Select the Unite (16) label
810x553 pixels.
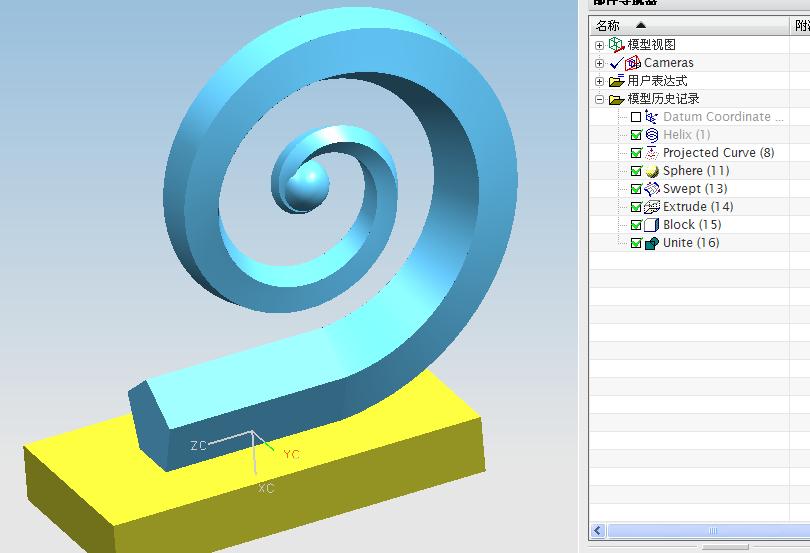pos(691,243)
